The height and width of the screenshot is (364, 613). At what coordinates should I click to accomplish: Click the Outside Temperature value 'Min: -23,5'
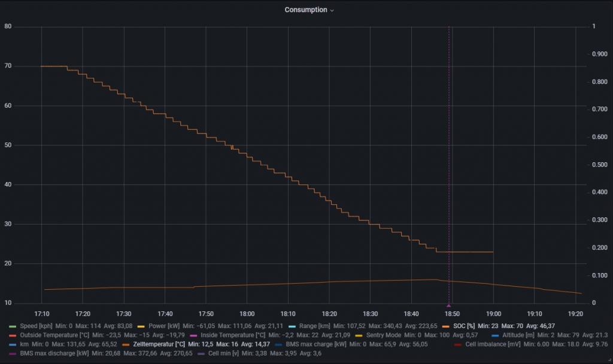pyautogui.click(x=107, y=335)
